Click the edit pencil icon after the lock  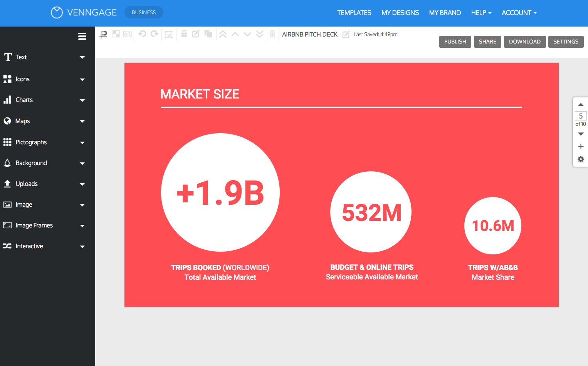coord(196,34)
